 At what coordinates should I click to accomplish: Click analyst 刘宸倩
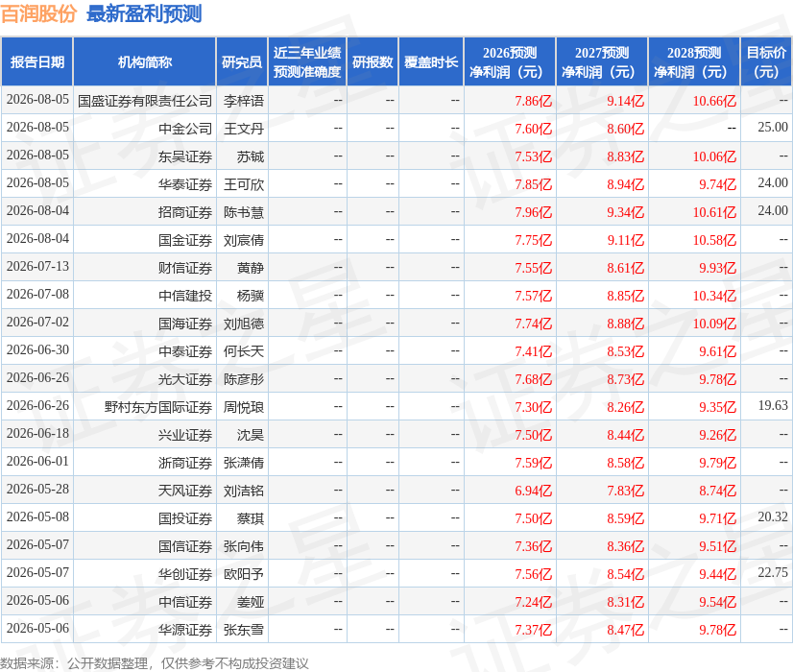[x=244, y=240]
